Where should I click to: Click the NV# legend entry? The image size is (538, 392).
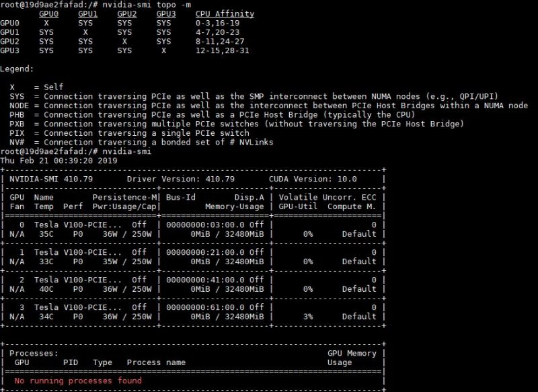click(141, 143)
